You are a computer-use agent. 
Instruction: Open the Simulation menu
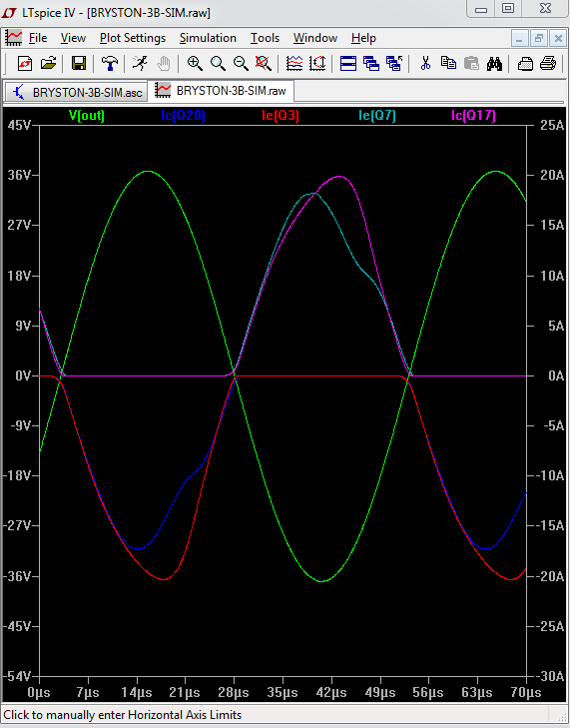tap(208, 38)
